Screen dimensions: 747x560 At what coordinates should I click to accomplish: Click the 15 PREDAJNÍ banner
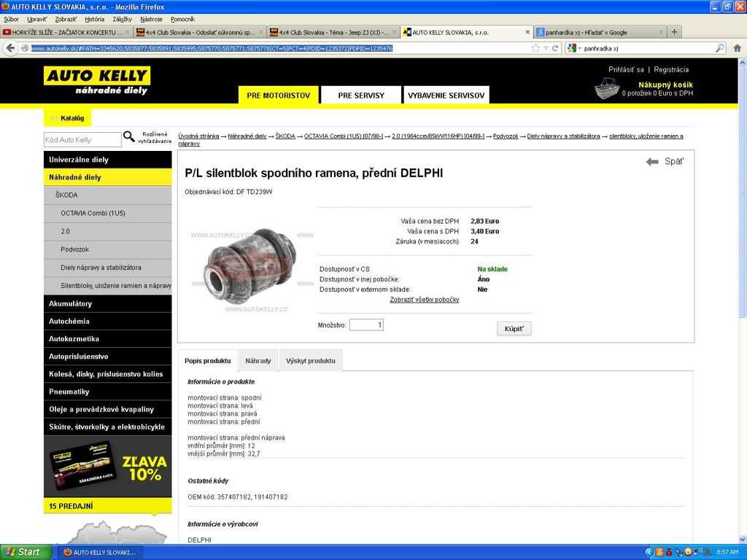[x=108, y=506]
